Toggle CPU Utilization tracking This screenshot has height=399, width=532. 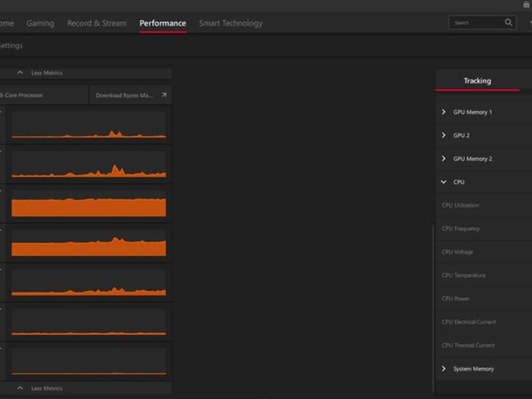460,205
